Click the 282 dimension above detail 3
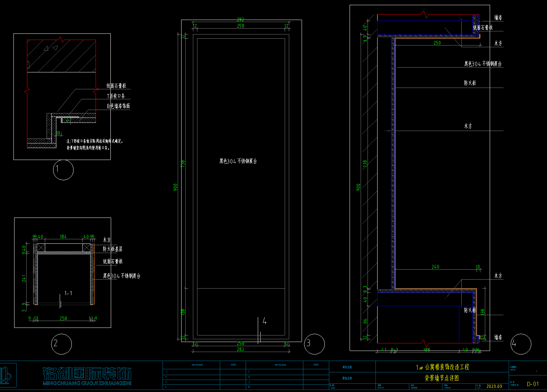 click(x=241, y=20)
